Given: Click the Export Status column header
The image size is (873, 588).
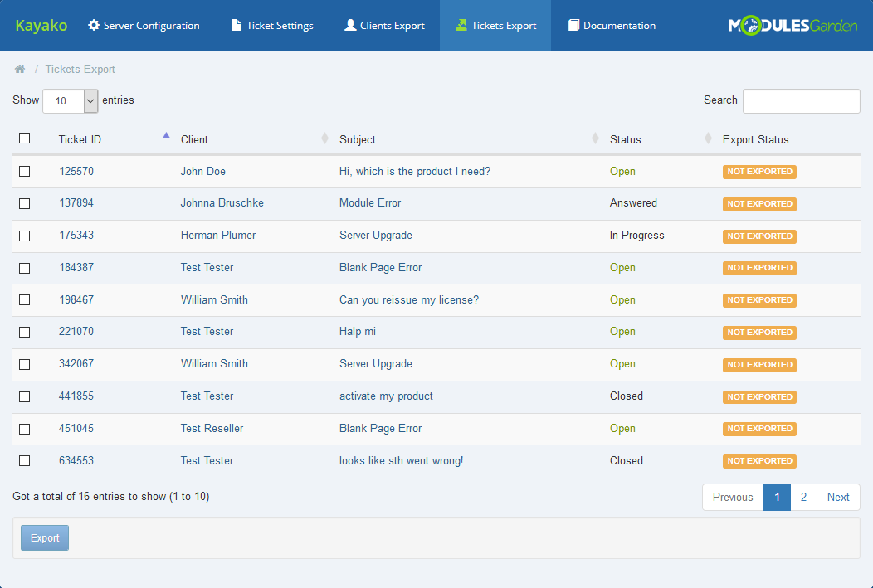Looking at the screenshot, I should click(755, 139).
